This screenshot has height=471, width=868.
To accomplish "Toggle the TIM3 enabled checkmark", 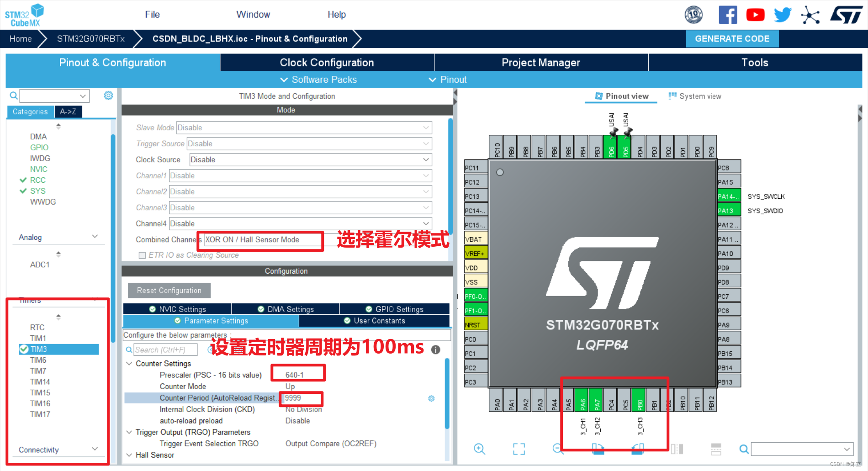I will click(x=24, y=349).
